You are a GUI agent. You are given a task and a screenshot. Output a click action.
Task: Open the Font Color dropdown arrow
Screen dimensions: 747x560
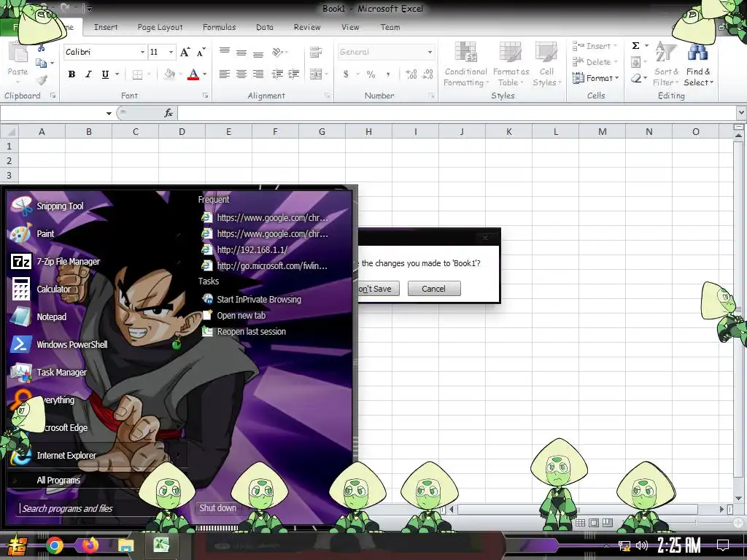[x=205, y=74]
